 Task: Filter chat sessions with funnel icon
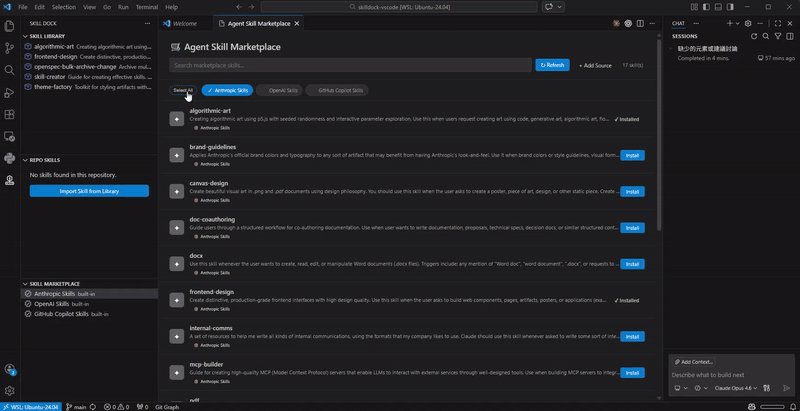click(778, 36)
